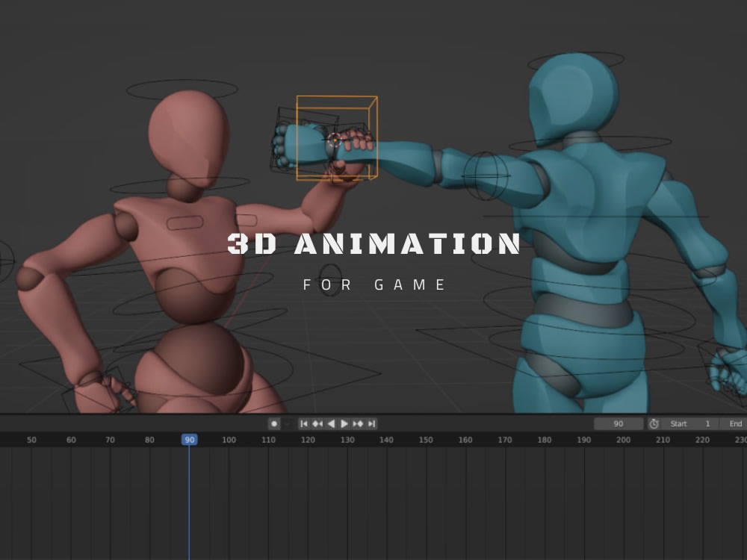Click the current frame field showing 90
747x560 pixels.
coord(619,424)
